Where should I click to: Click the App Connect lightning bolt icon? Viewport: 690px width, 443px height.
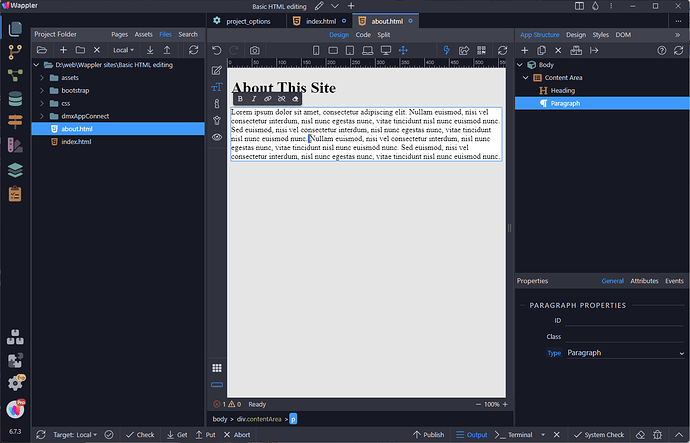pos(446,51)
